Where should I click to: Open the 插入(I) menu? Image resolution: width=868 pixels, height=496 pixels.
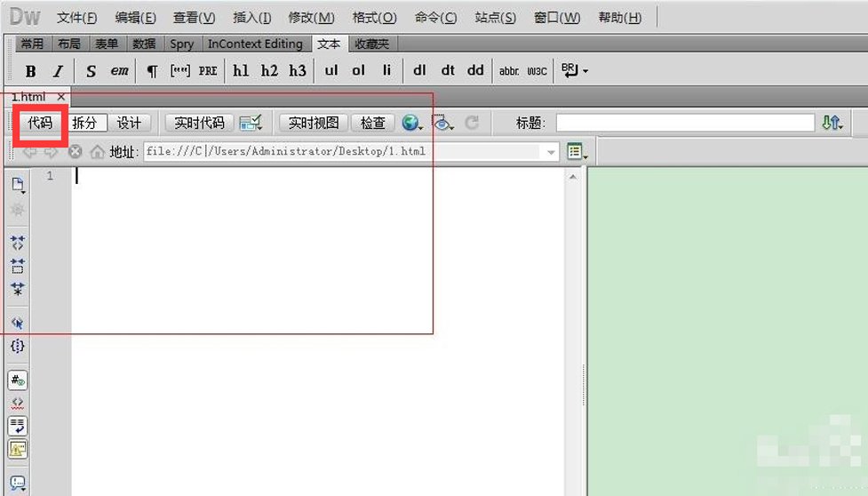click(252, 18)
